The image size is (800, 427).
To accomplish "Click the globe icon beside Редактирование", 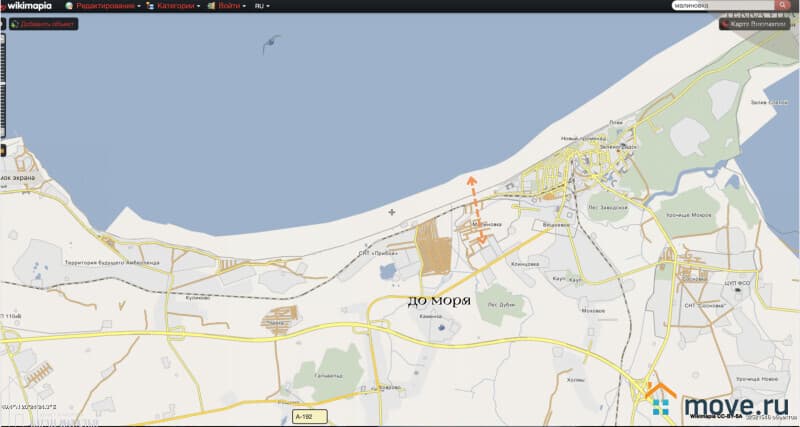I will point(69,6).
